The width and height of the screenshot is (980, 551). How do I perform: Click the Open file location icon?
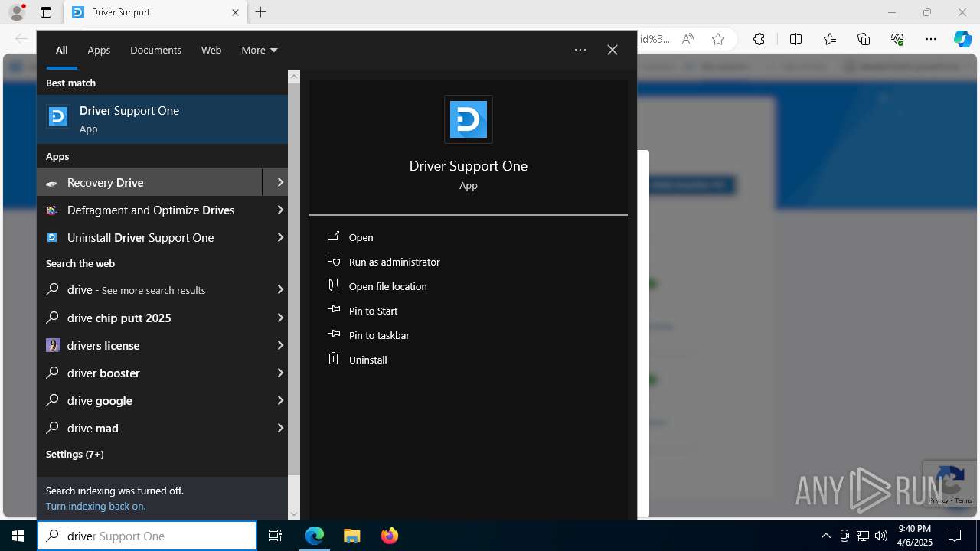pyautogui.click(x=333, y=285)
